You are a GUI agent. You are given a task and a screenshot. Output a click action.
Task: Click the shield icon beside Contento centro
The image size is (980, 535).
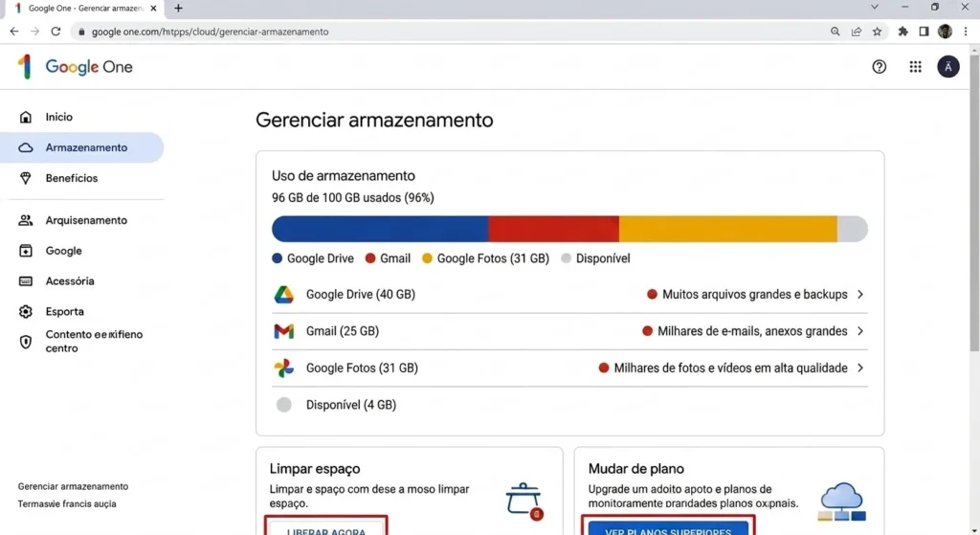click(x=26, y=342)
